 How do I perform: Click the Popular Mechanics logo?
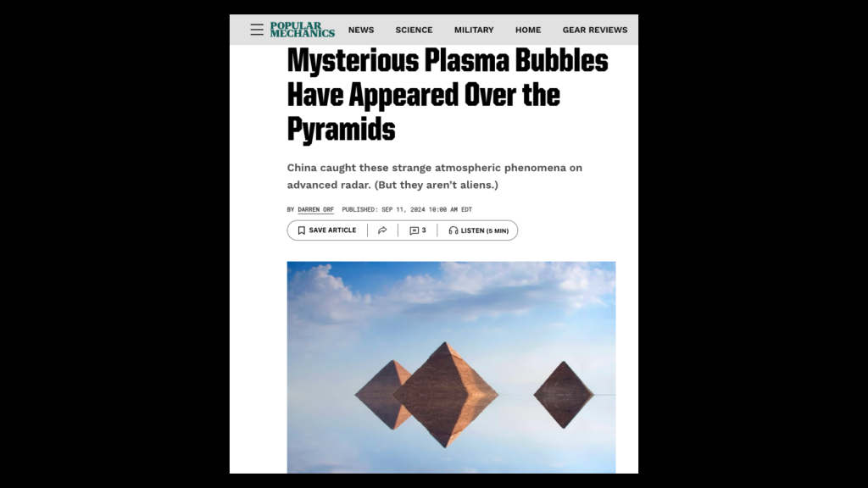tap(303, 30)
